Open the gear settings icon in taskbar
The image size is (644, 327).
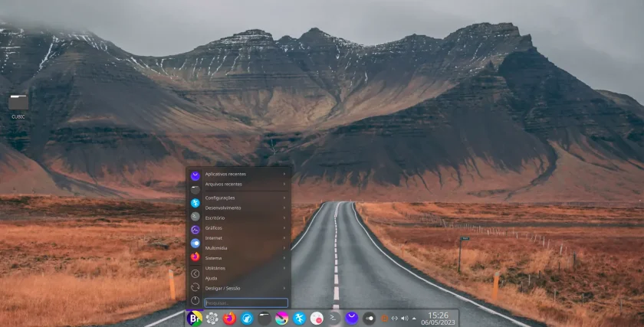[x=212, y=319]
